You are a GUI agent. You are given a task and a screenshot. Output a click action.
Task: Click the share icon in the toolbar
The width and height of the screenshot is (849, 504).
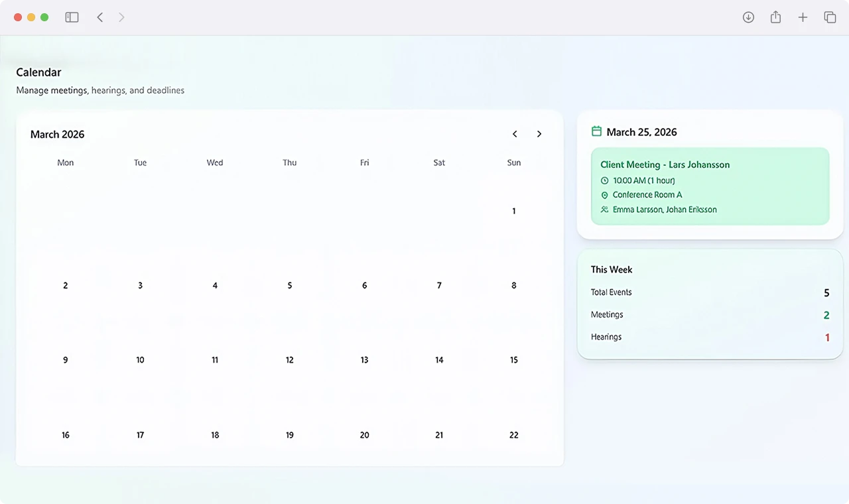coord(775,17)
